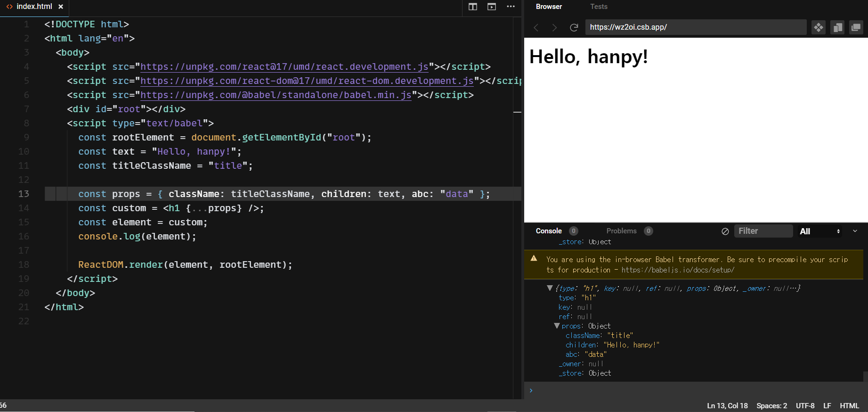Click the split editor layout icon
868x412 pixels.
pyautogui.click(x=473, y=7)
